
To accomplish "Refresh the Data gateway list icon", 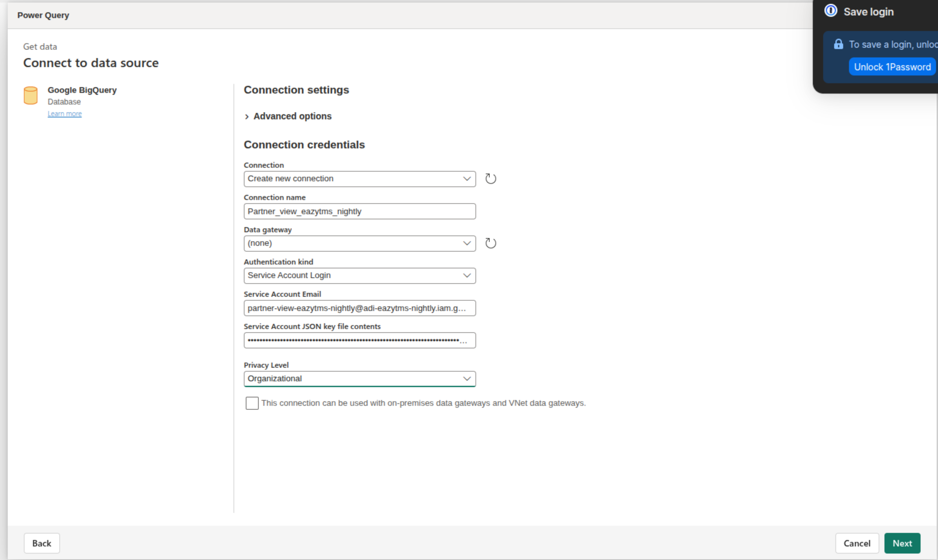I will pyautogui.click(x=491, y=243).
